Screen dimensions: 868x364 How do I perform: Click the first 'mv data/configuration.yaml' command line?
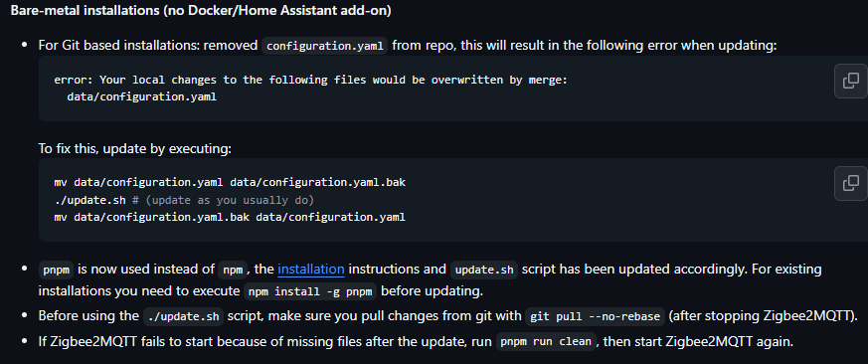pos(230,182)
